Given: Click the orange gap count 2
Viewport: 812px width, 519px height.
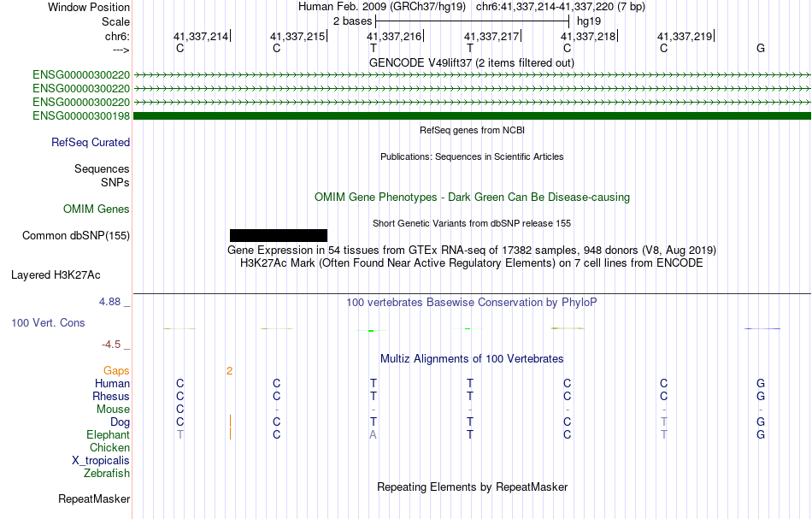Looking at the screenshot, I should tap(229, 370).
